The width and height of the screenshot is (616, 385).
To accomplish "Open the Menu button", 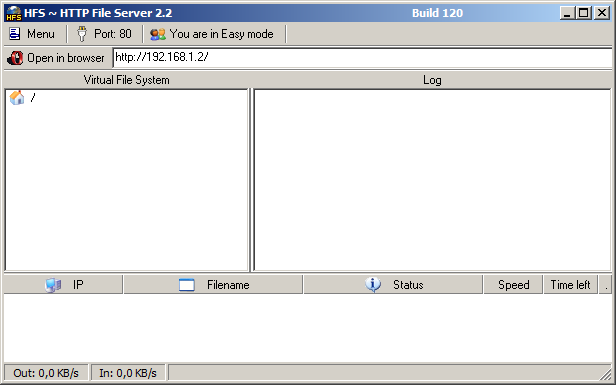I will tap(32, 34).
